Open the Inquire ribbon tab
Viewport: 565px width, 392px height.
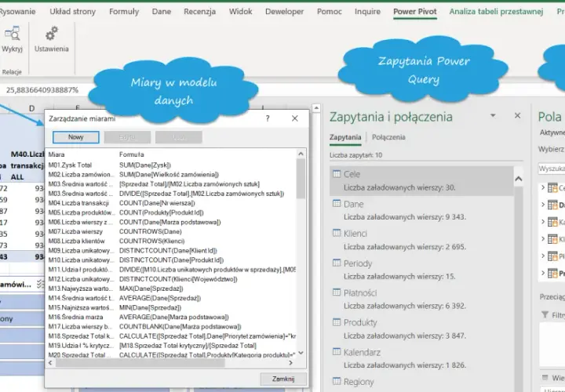[367, 12]
